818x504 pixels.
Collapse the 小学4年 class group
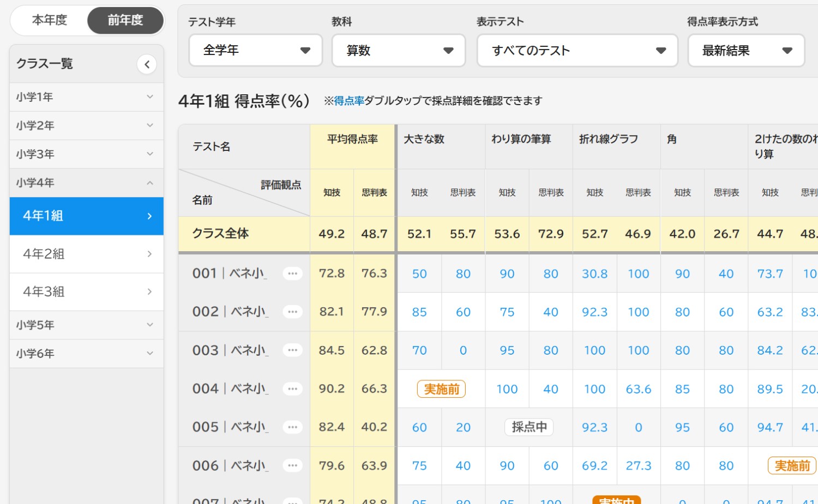coord(86,183)
